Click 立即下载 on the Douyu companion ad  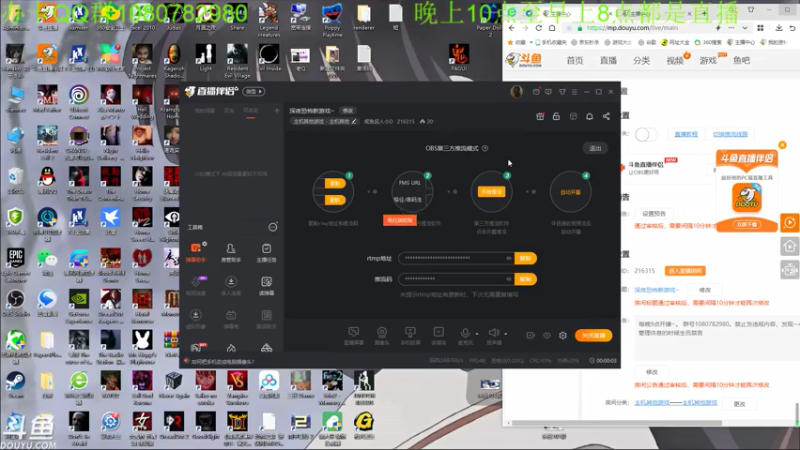pyautogui.click(x=747, y=224)
